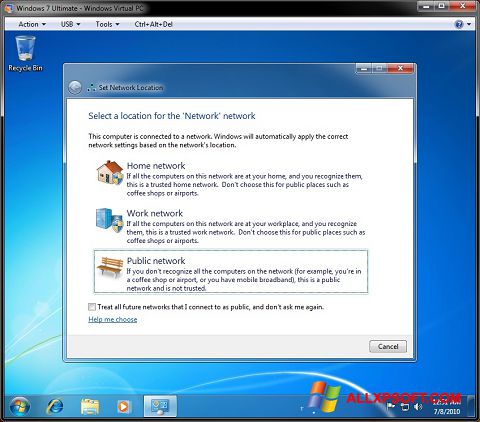
Task: Close the Set Network Location dialog
Action: 401,68
